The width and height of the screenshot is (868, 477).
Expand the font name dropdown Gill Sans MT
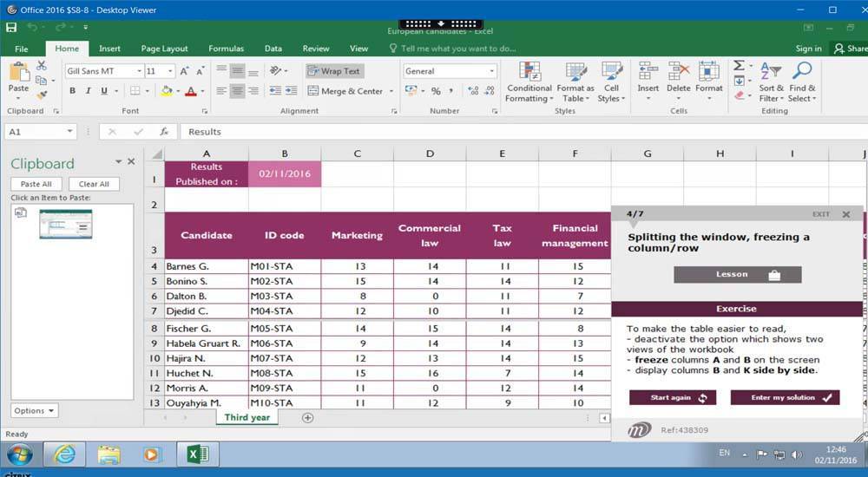tap(139, 71)
